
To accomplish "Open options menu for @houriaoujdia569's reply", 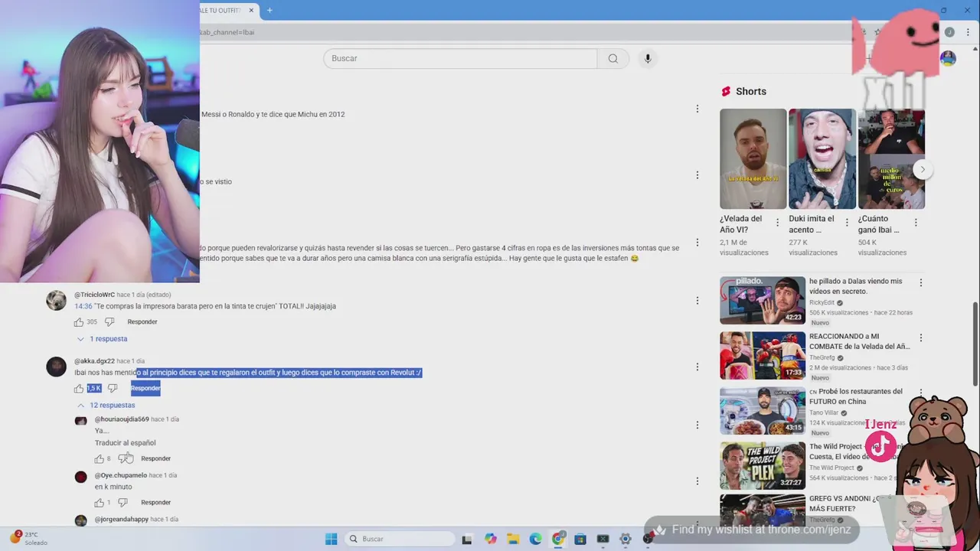I will pos(697,425).
